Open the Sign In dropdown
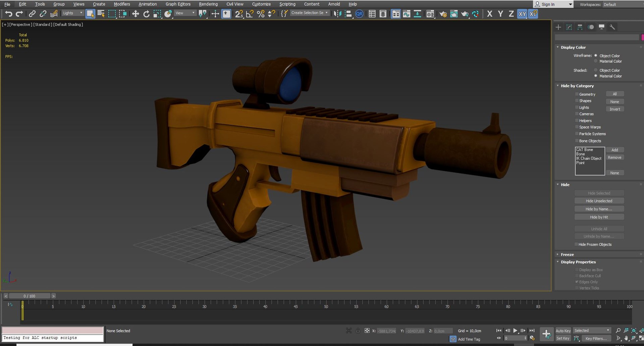The height and width of the screenshot is (346, 644). 553,4
